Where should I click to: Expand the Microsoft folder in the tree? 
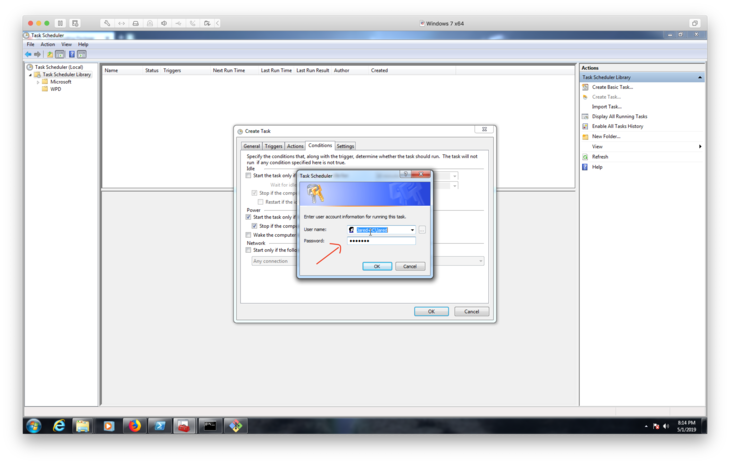[38, 82]
